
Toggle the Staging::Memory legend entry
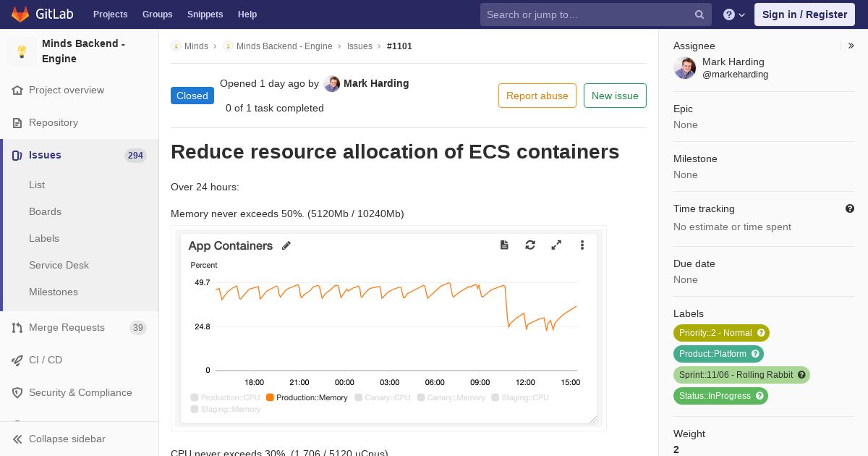tap(226, 409)
